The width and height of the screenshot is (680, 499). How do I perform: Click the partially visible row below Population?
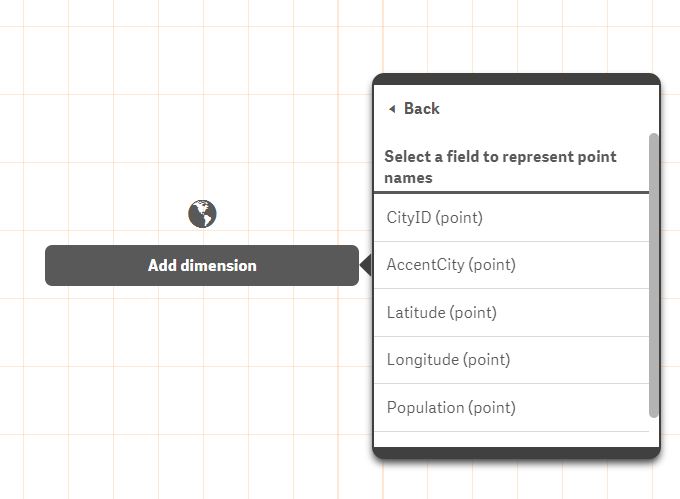pyautogui.click(x=510, y=439)
